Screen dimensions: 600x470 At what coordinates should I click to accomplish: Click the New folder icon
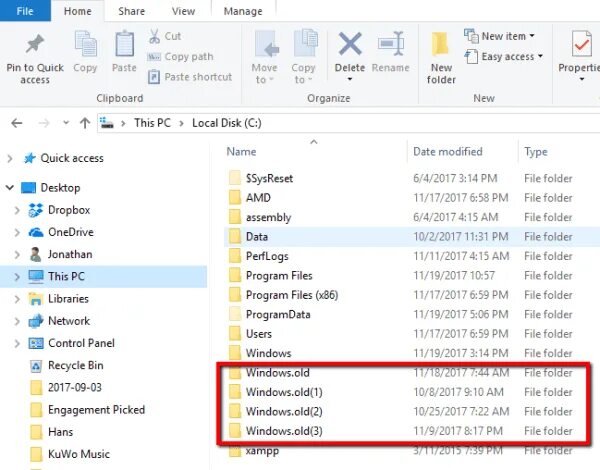click(440, 44)
